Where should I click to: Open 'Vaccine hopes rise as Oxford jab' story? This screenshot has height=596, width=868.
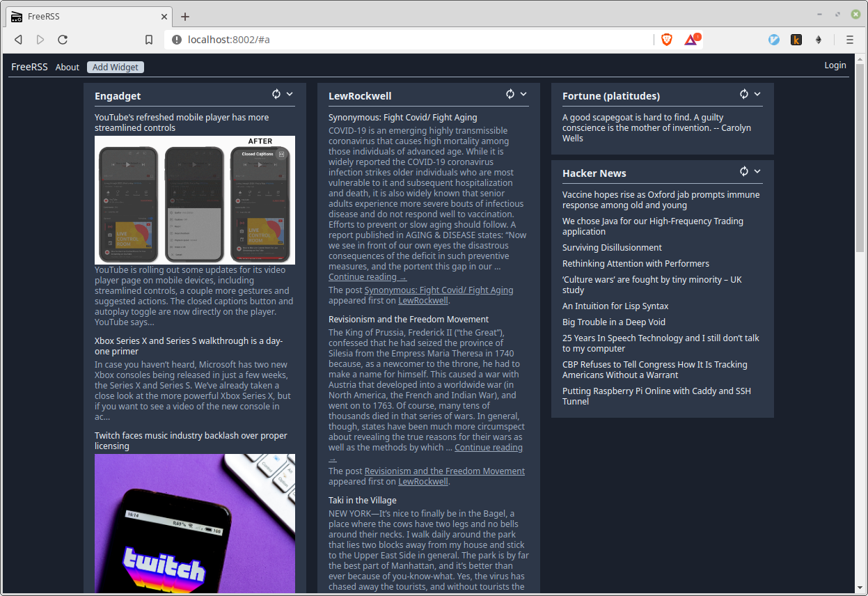point(661,200)
